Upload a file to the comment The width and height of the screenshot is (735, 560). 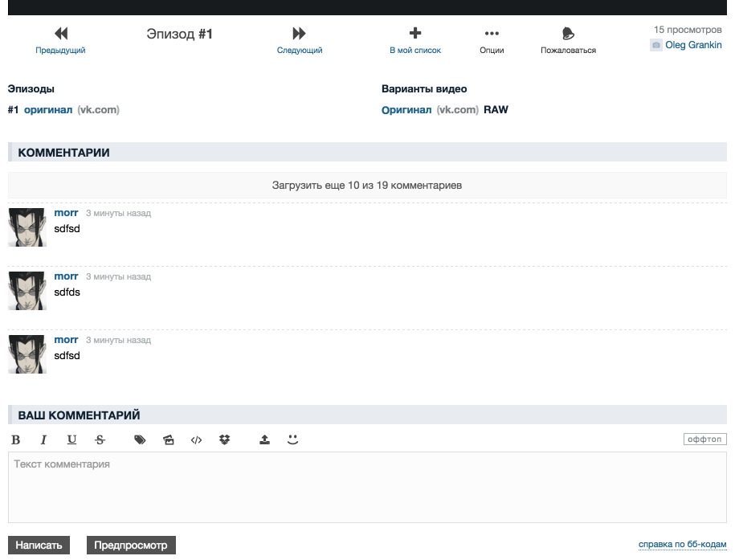pos(264,439)
